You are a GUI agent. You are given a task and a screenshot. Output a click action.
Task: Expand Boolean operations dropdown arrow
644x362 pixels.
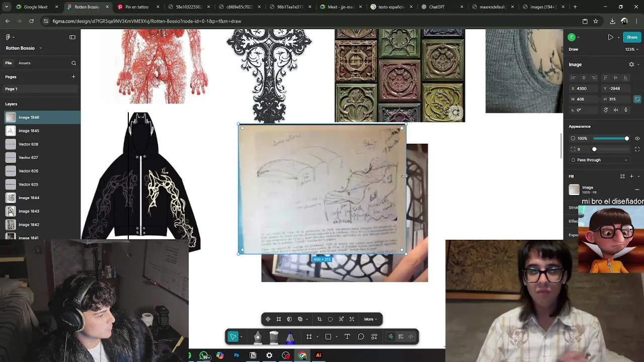point(306,319)
